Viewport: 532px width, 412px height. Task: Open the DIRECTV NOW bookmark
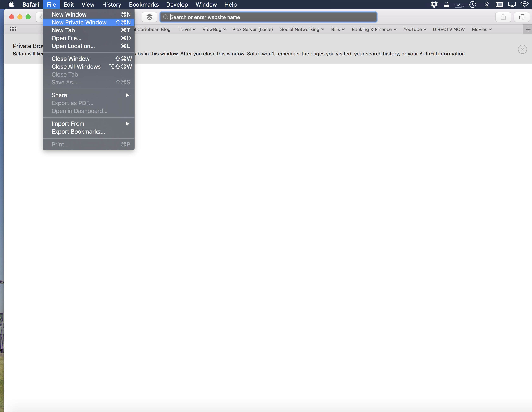coord(449,30)
